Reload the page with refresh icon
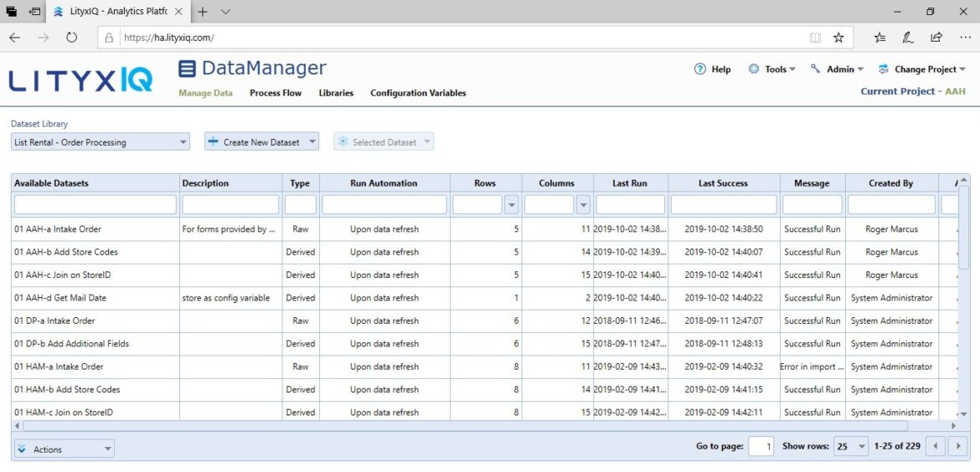 pos(71,38)
